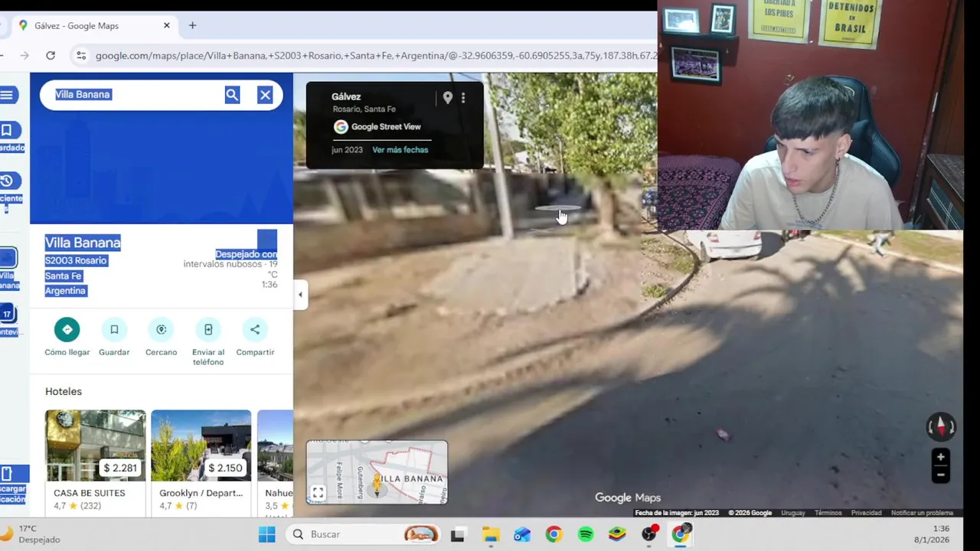The height and width of the screenshot is (551, 980).
Task: Click the Cercano nearby icon
Action: [x=161, y=330]
